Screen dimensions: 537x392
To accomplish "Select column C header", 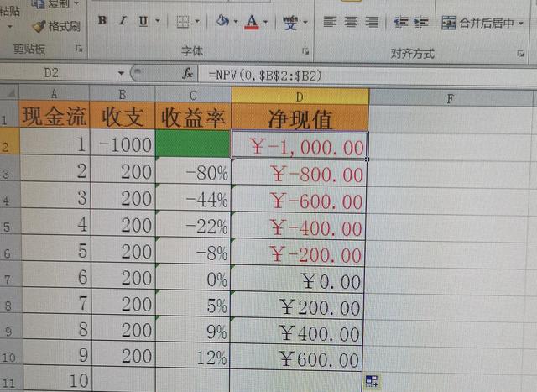I will 193,95.
